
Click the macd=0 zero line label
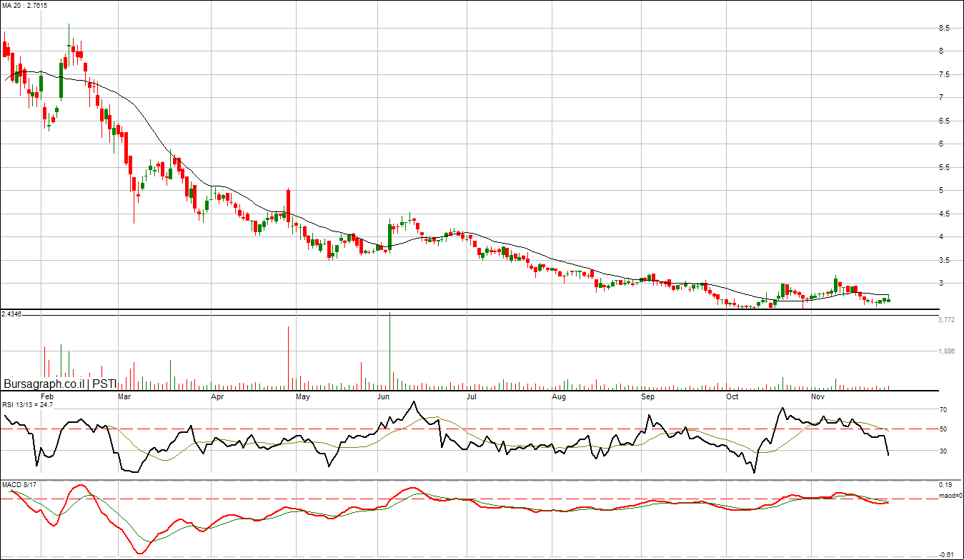(x=950, y=495)
